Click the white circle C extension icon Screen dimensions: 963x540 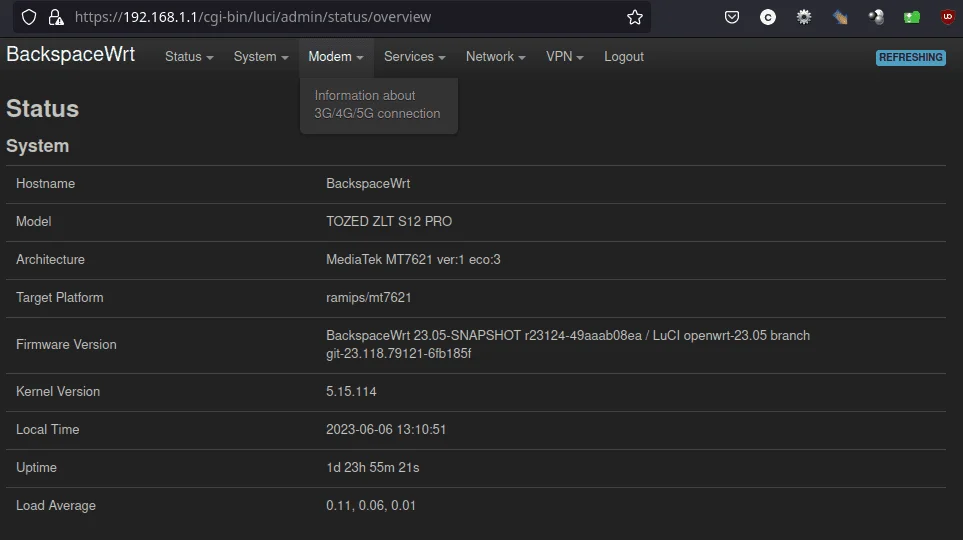click(x=768, y=17)
